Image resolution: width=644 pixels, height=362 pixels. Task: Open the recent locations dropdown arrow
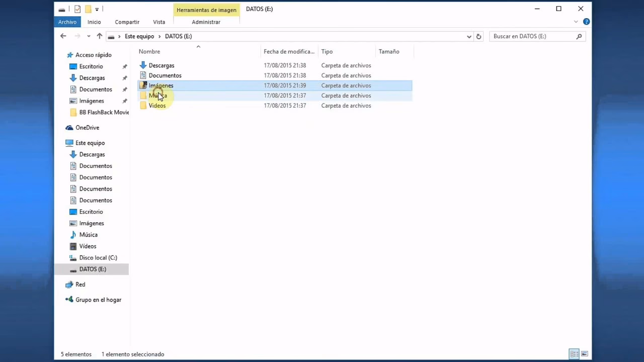point(89,36)
